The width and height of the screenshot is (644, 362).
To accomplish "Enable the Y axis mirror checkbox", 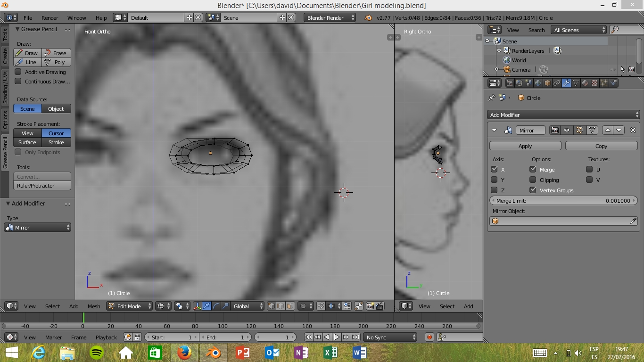I will [494, 180].
